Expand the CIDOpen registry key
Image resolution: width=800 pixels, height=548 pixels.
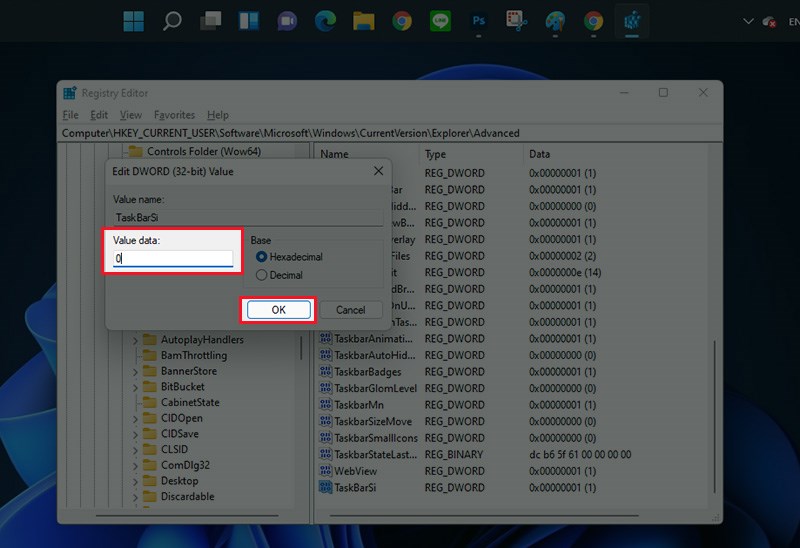pyautogui.click(x=136, y=418)
